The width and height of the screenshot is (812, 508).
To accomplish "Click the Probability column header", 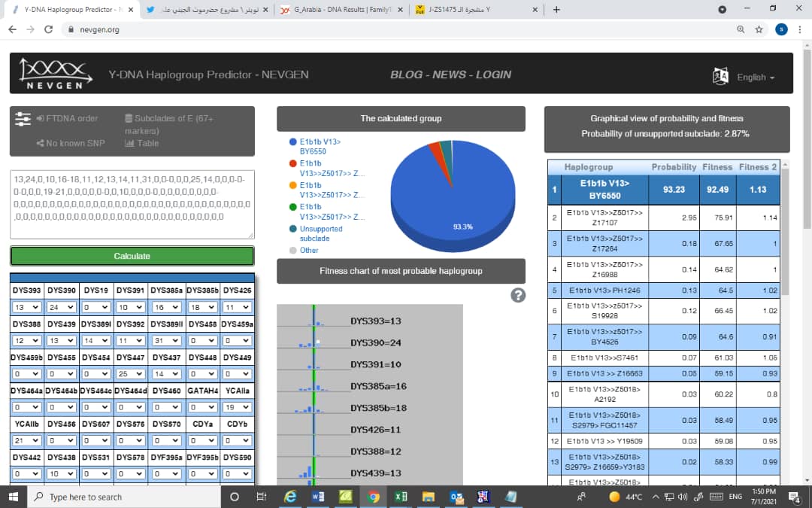I will tap(674, 167).
